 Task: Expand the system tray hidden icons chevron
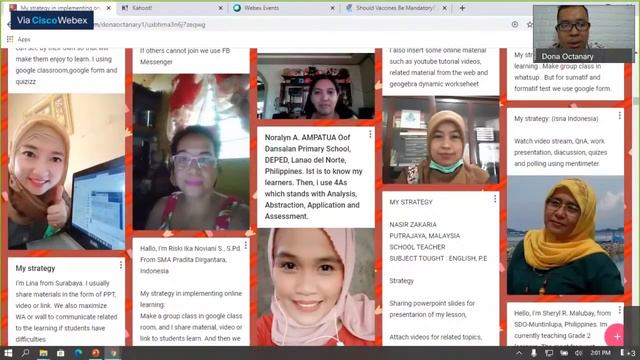point(519,353)
